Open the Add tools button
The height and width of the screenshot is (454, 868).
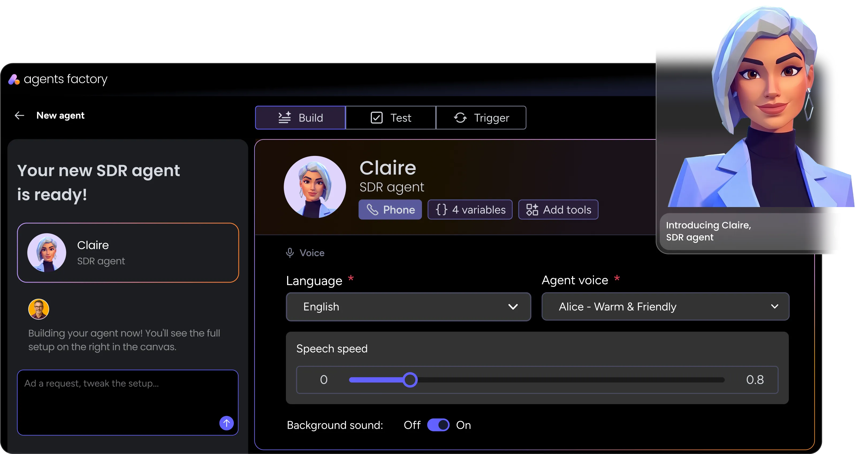(558, 210)
